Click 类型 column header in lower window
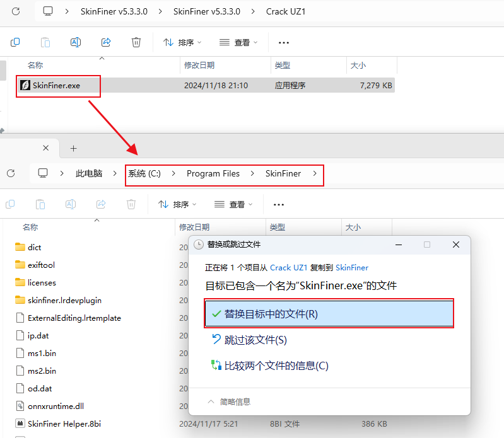 (x=278, y=227)
